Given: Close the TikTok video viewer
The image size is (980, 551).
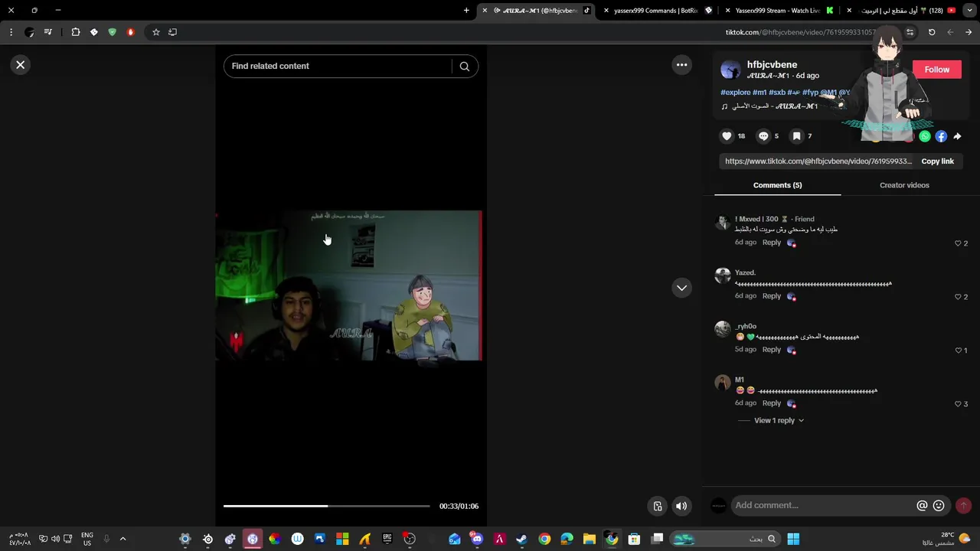Looking at the screenshot, I should [21, 65].
